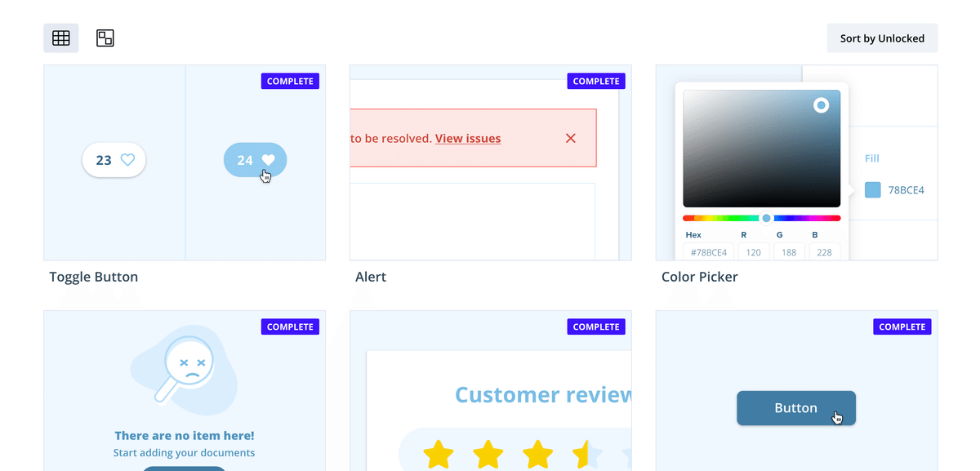This screenshot has height=471, width=980.
Task: Toggle the liked heart on the 24 button
Action: (x=268, y=159)
